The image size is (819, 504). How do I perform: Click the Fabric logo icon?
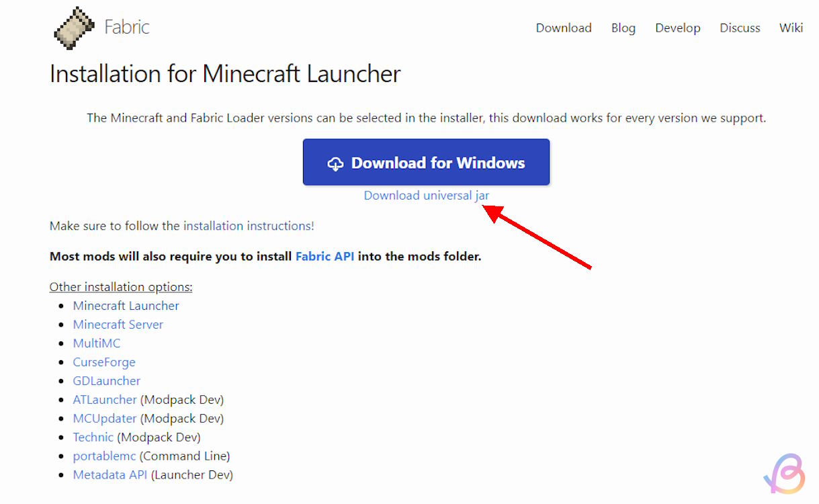click(x=74, y=28)
